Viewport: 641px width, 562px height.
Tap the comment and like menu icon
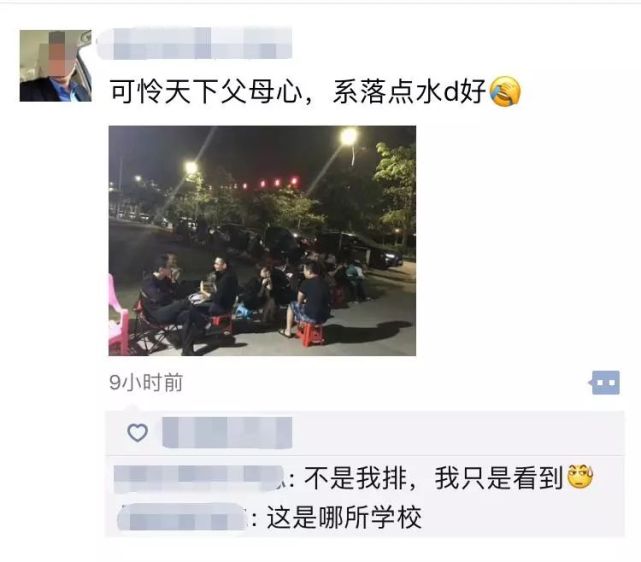(x=605, y=383)
